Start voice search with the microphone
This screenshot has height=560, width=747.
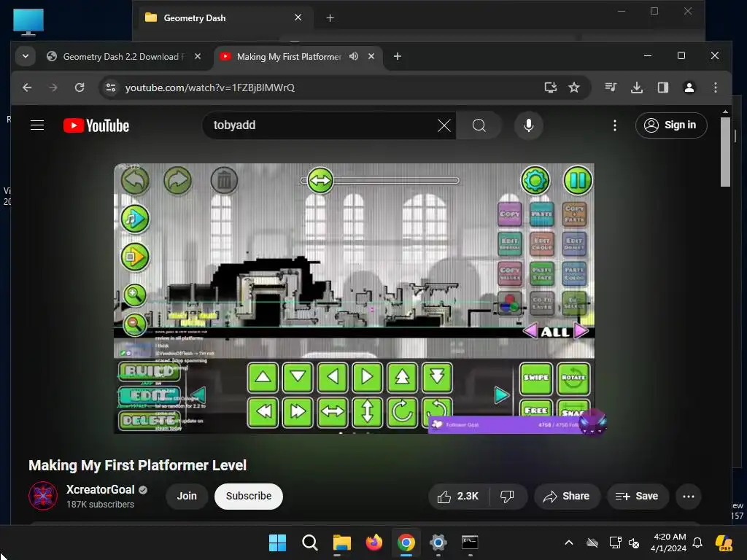(528, 125)
